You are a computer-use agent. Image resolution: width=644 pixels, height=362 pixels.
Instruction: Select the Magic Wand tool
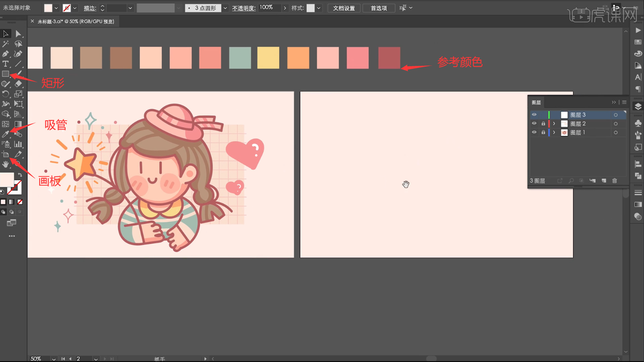(x=5, y=44)
